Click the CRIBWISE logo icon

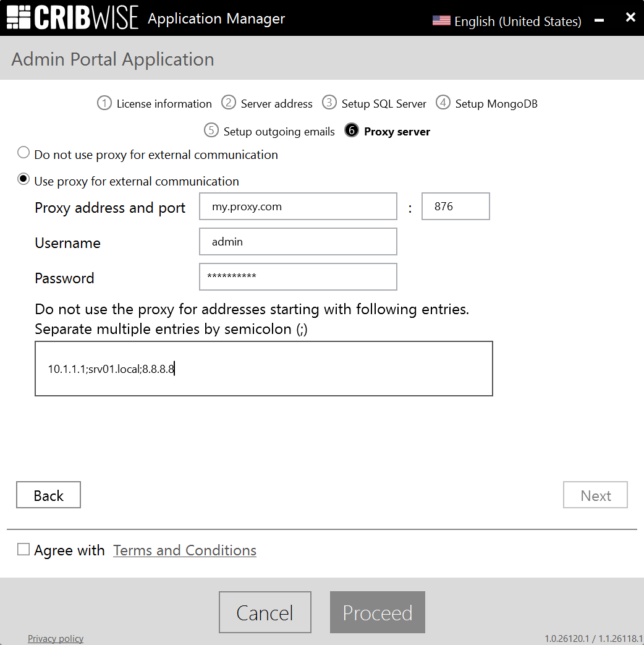click(x=19, y=18)
